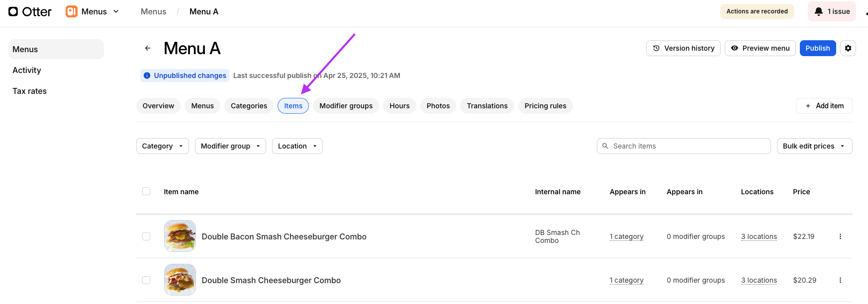Image resolution: width=868 pixels, height=304 pixels.
Task: Open the menu settings gear icon
Action: [848, 48]
